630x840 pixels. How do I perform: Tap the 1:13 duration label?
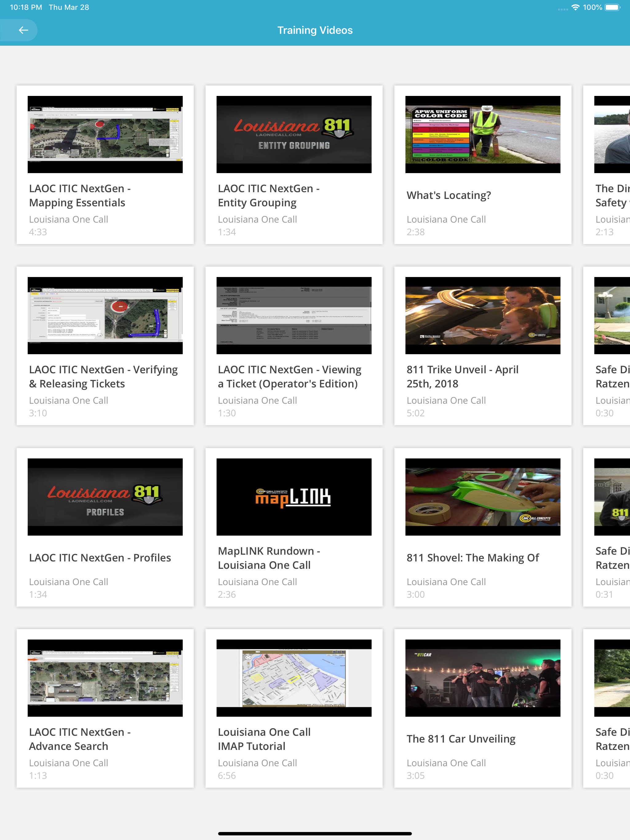click(x=38, y=775)
